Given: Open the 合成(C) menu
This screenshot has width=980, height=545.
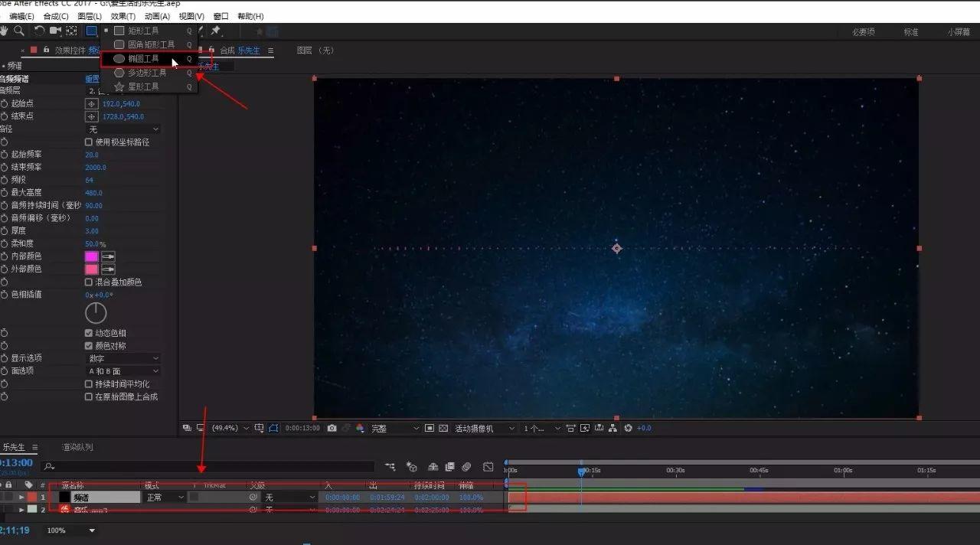Looking at the screenshot, I should [x=56, y=16].
